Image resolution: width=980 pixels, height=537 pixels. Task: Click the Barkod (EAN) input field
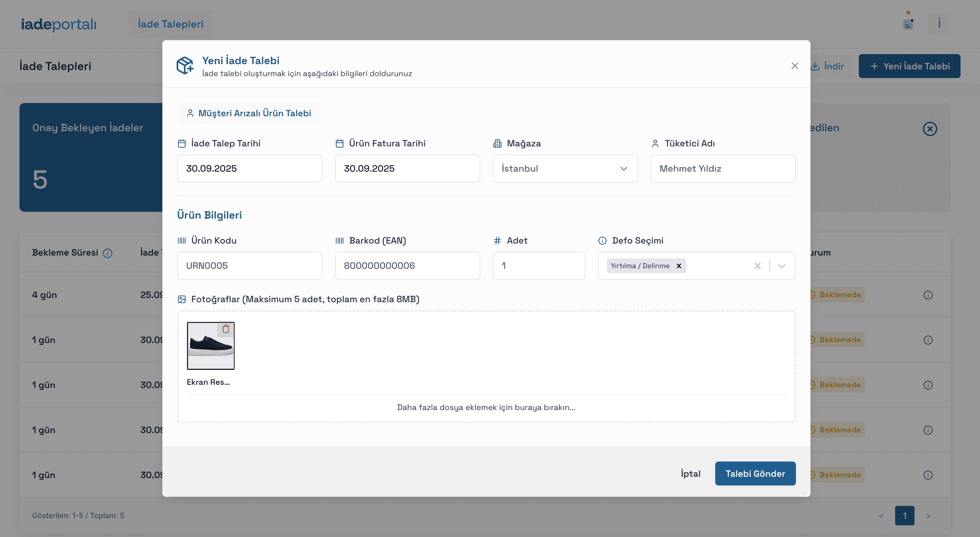click(407, 266)
